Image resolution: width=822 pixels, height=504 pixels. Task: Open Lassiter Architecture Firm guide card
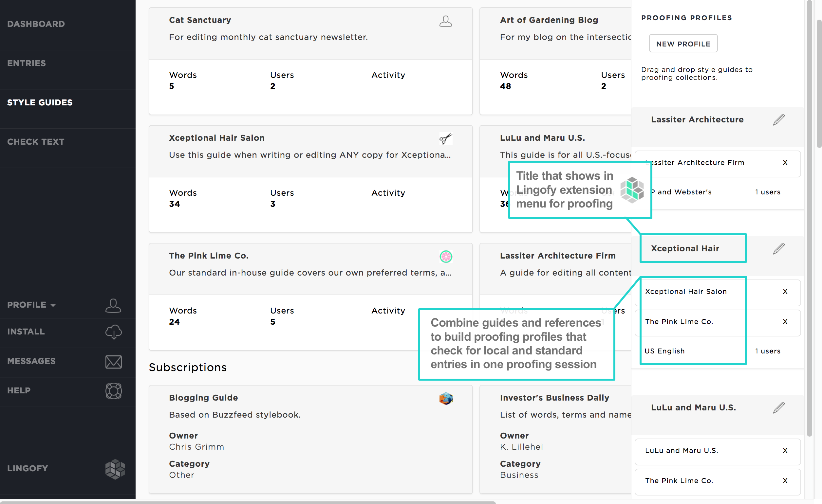557,256
